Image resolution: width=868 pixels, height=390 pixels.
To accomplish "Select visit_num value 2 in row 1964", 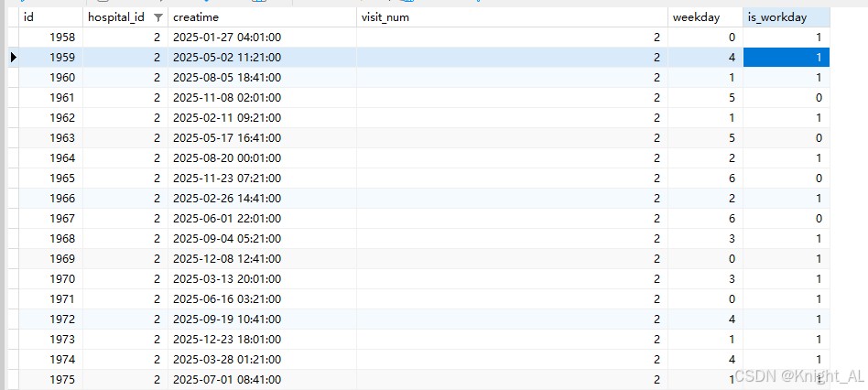I will click(x=512, y=158).
